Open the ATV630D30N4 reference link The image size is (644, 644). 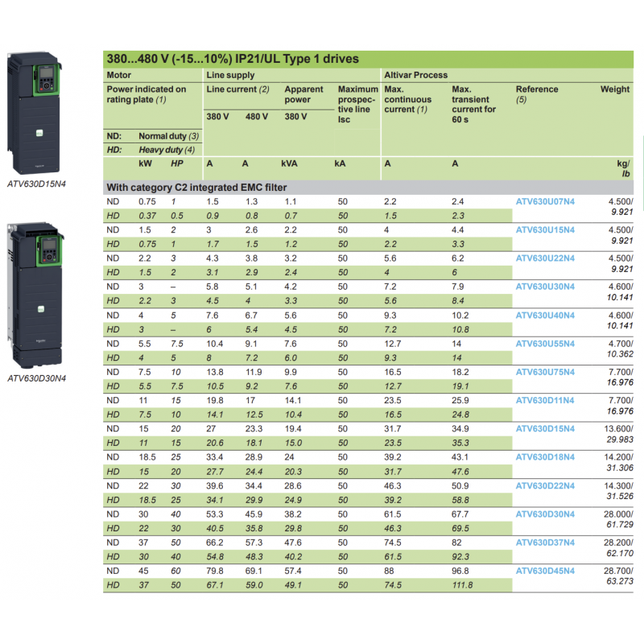coord(545,514)
